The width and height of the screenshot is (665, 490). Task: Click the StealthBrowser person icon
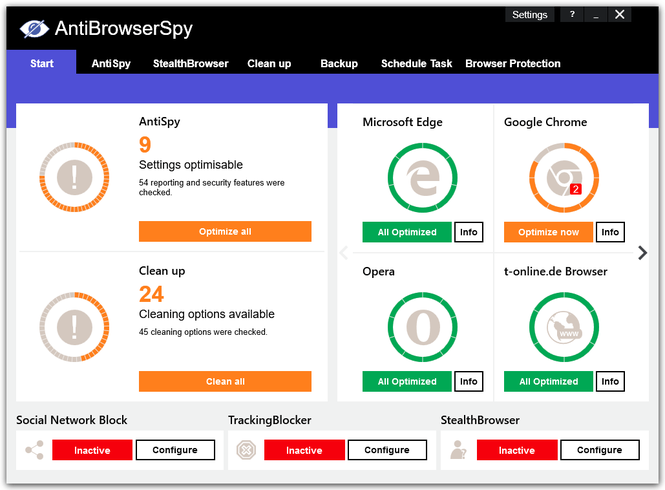pos(458,450)
